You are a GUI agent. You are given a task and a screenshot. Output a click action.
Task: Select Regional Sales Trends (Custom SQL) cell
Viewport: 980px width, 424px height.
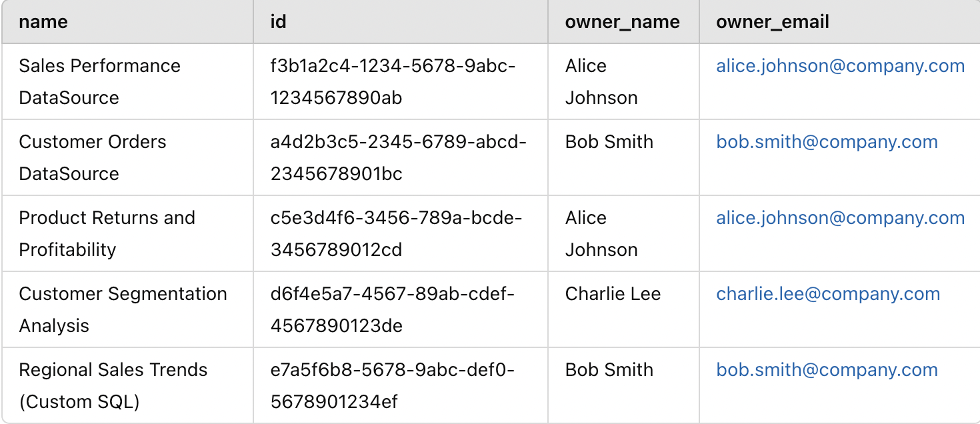[x=113, y=385]
